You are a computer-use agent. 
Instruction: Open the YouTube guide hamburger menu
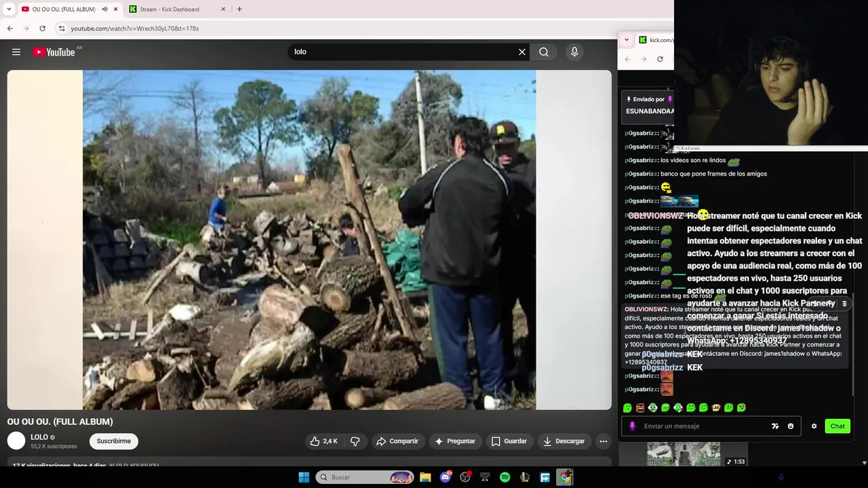pyautogui.click(x=16, y=52)
